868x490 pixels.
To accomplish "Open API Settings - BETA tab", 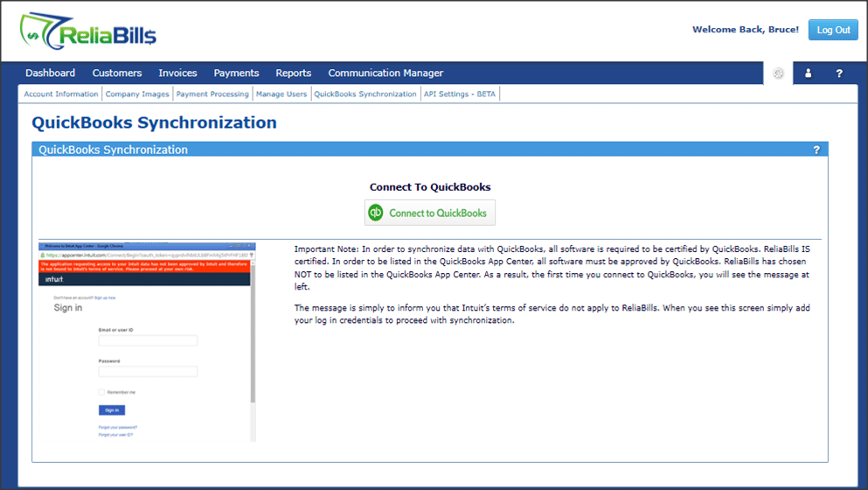I will click(x=460, y=94).
